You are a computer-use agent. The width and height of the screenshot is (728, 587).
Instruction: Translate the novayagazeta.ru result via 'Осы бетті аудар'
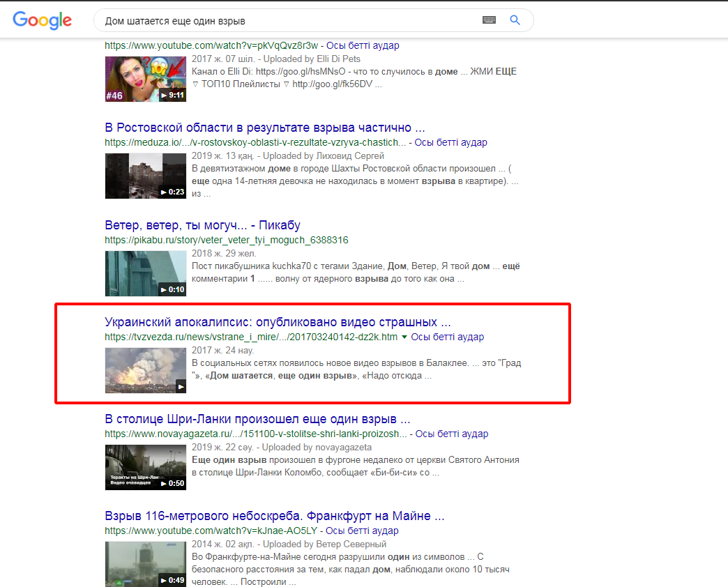click(452, 434)
